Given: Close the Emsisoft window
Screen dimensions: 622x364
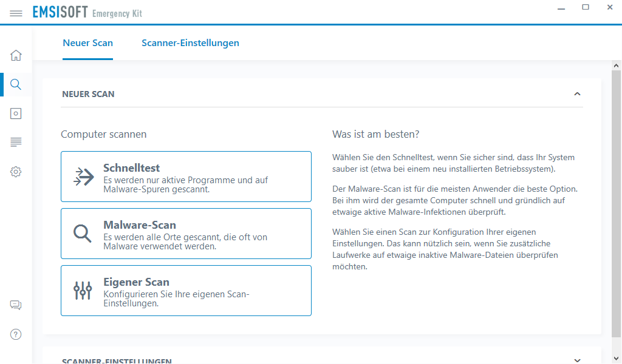Looking at the screenshot, I should tap(610, 7).
